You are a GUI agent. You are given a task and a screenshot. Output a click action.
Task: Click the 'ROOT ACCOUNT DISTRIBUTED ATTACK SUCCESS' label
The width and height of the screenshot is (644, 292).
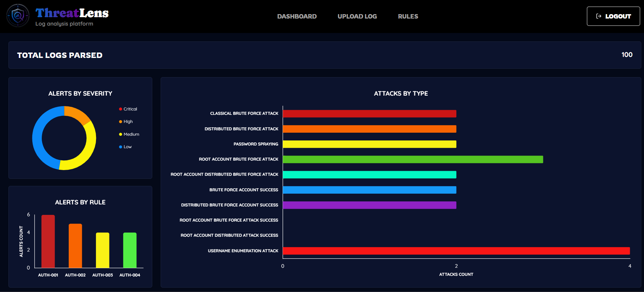pos(229,235)
